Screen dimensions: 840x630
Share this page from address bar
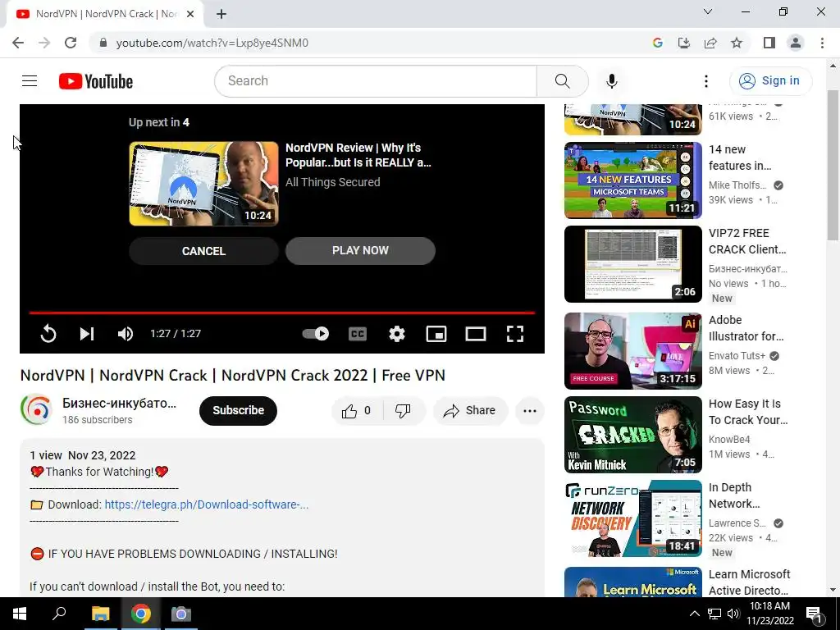pyautogui.click(x=710, y=43)
